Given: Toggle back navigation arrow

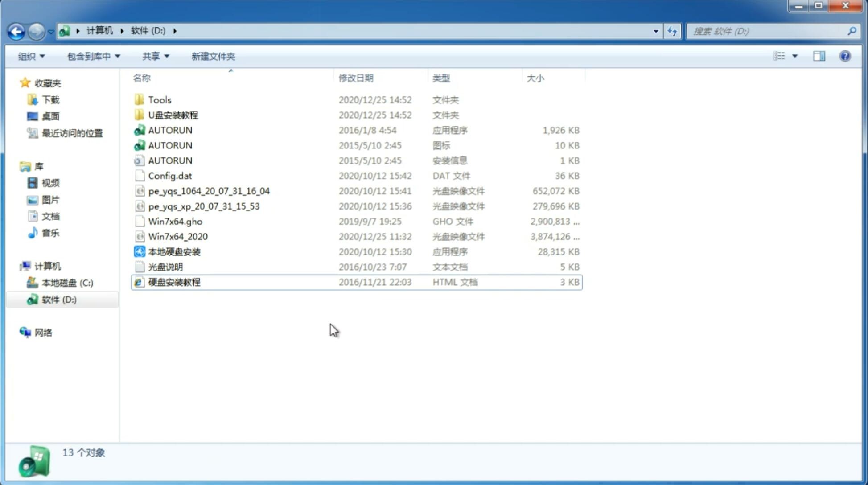Looking at the screenshot, I should pyautogui.click(x=16, y=30).
